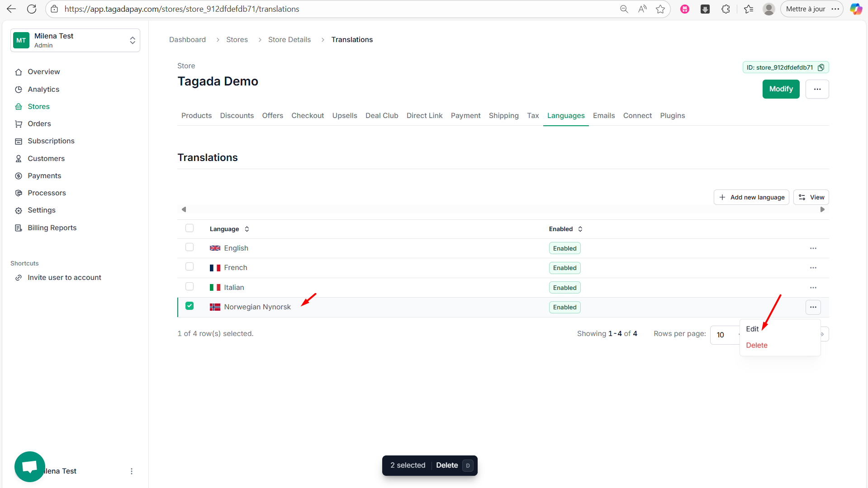Click Delete in the bottom selection bar
This screenshot has width=868, height=488.
click(447, 465)
